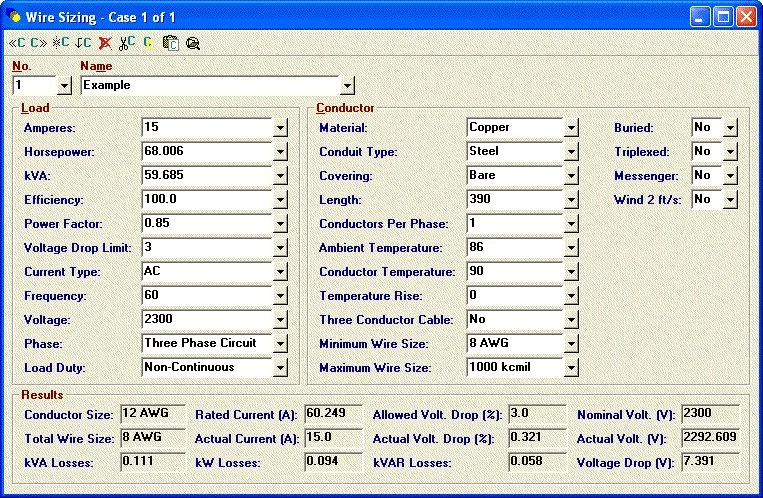Expand the Phase dropdown list
Viewport: 763px width, 498px height.
pos(280,344)
